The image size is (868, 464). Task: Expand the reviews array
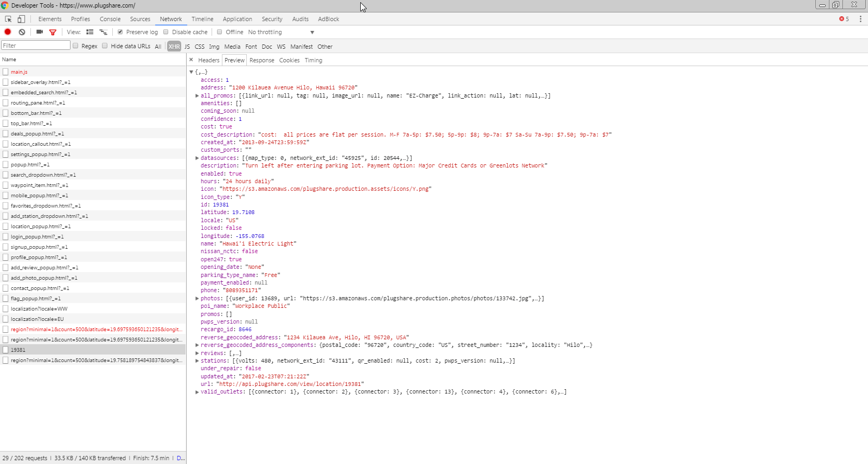[197, 353]
